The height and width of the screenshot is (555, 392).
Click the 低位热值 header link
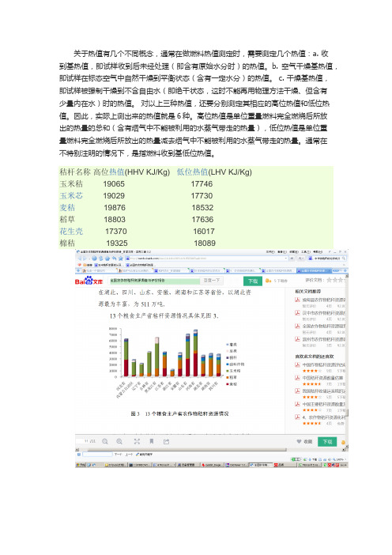point(192,172)
